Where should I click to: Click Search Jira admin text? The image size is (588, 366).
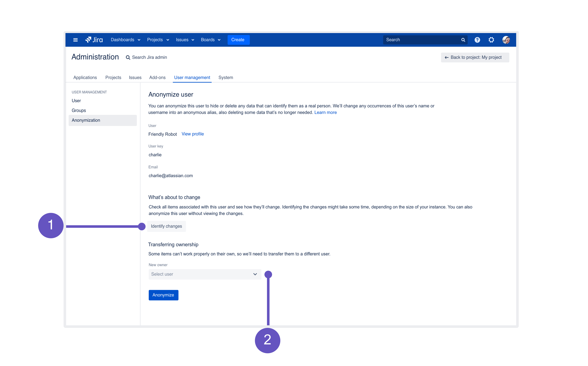[149, 57]
